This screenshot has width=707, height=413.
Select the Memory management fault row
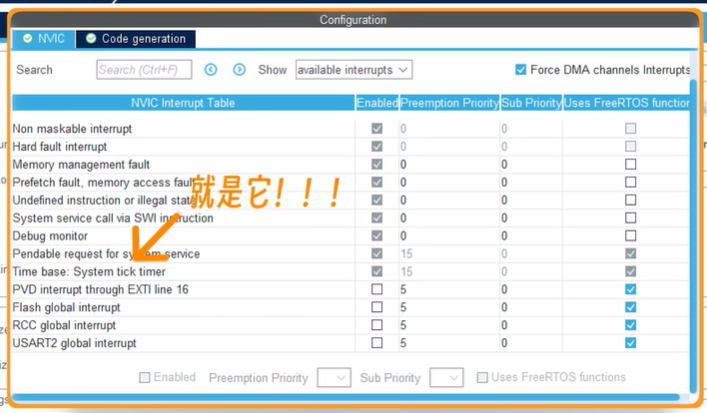tap(351, 164)
